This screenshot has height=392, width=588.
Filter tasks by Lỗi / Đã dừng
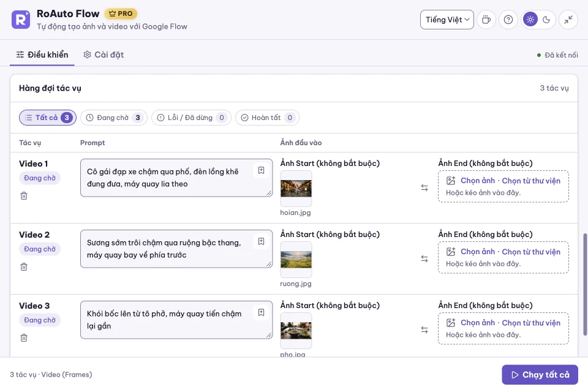191,118
